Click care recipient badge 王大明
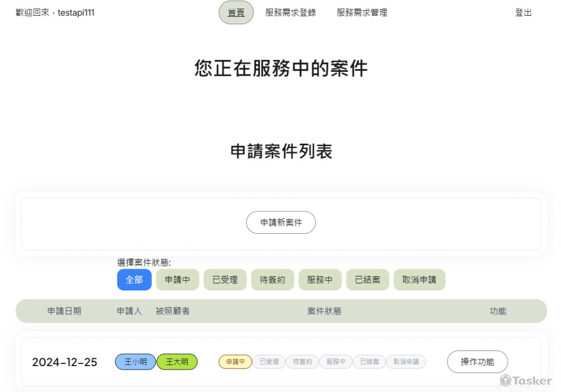Viewport: 561px width, 392px height. [177, 362]
